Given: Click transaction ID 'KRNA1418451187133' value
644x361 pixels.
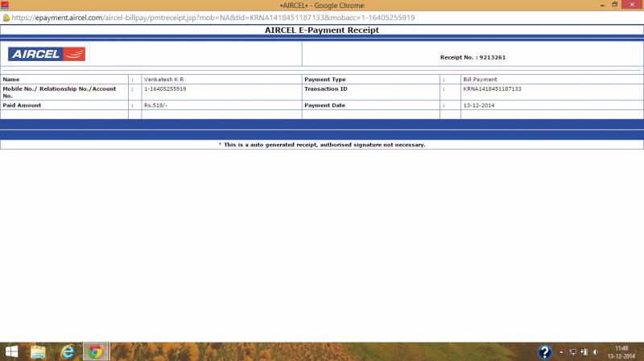Looking at the screenshot, I should pyautogui.click(x=492, y=88).
